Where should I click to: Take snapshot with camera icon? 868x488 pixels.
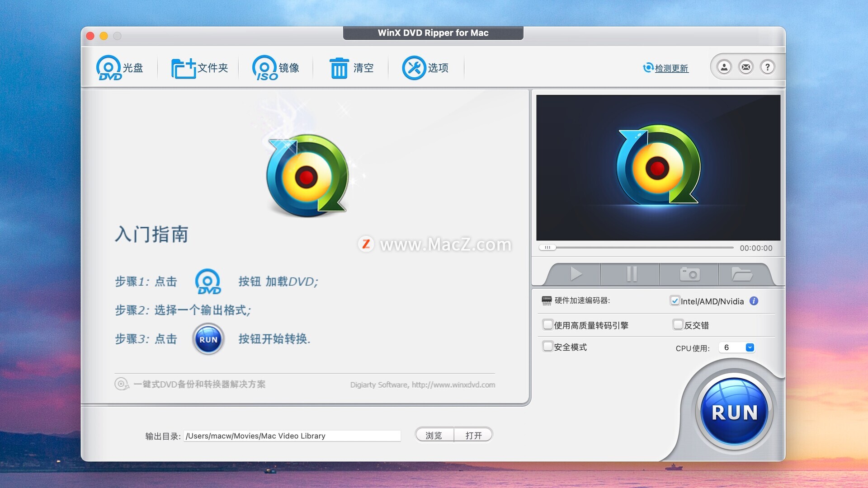tap(689, 274)
